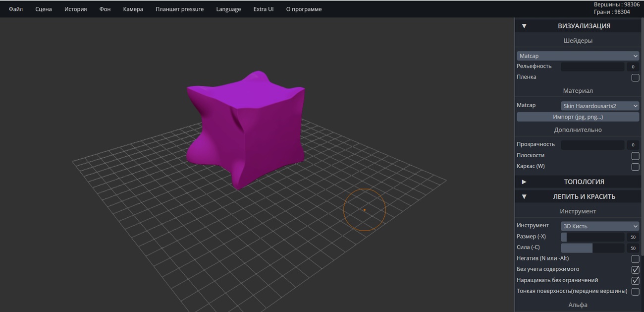Enable the Плоскости option
Screen dimensions: 644x312
pos(635,156)
